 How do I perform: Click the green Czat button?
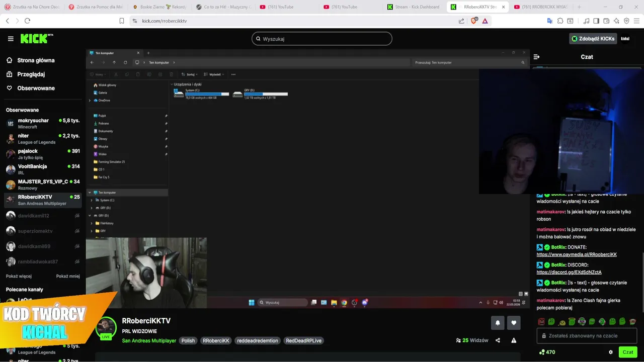(x=628, y=352)
